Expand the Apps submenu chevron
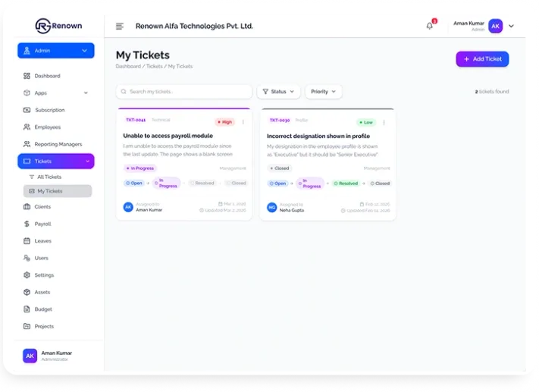The image size is (539, 392). pyautogui.click(x=86, y=93)
